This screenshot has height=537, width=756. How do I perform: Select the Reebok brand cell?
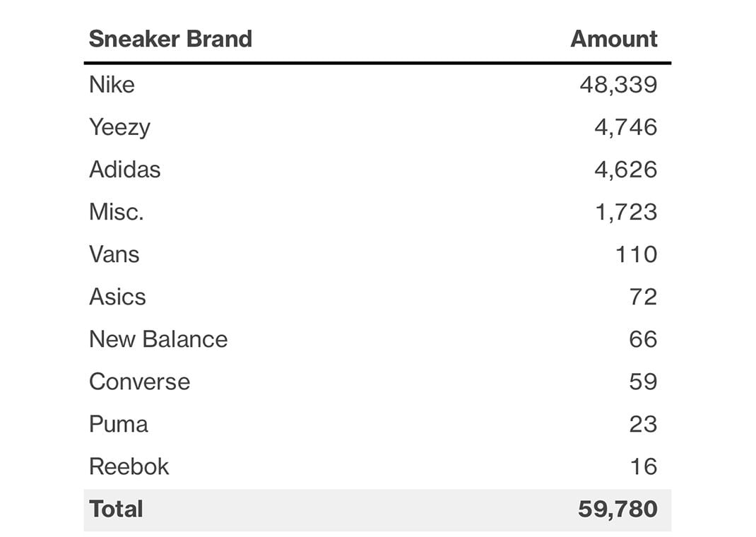(x=129, y=466)
